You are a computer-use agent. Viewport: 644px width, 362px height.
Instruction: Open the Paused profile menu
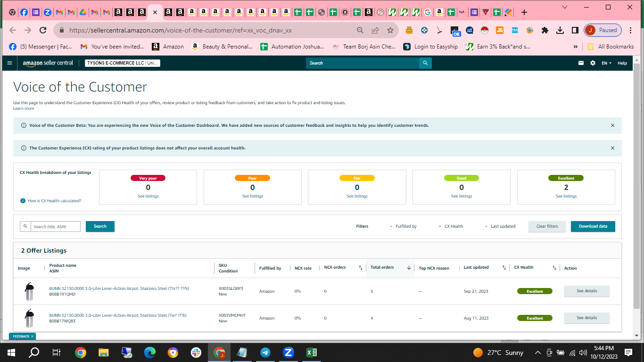pyautogui.click(x=603, y=30)
